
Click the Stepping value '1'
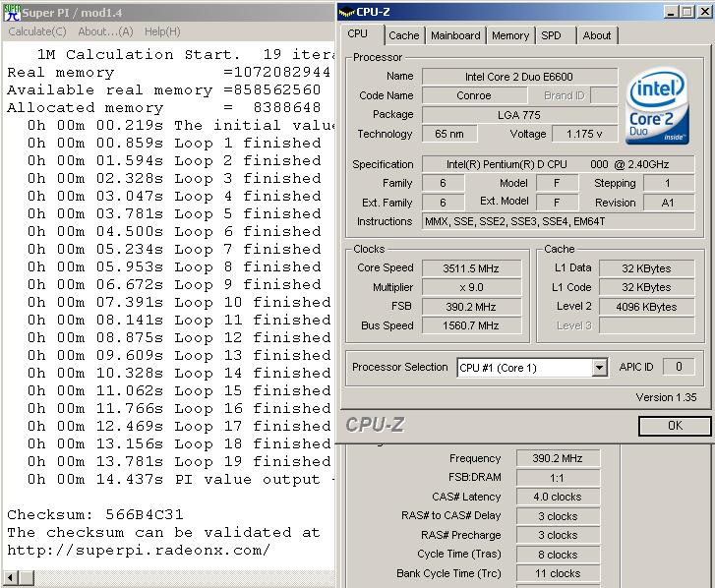click(668, 183)
